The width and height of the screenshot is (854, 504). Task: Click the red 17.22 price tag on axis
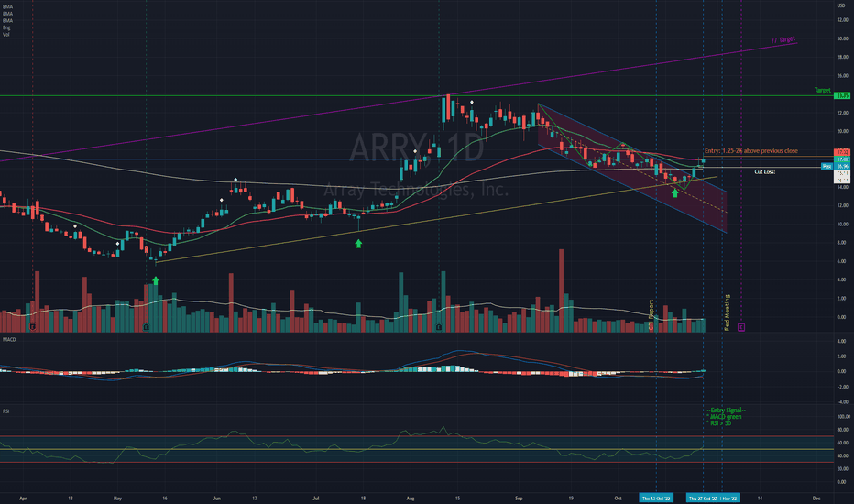[x=842, y=152]
